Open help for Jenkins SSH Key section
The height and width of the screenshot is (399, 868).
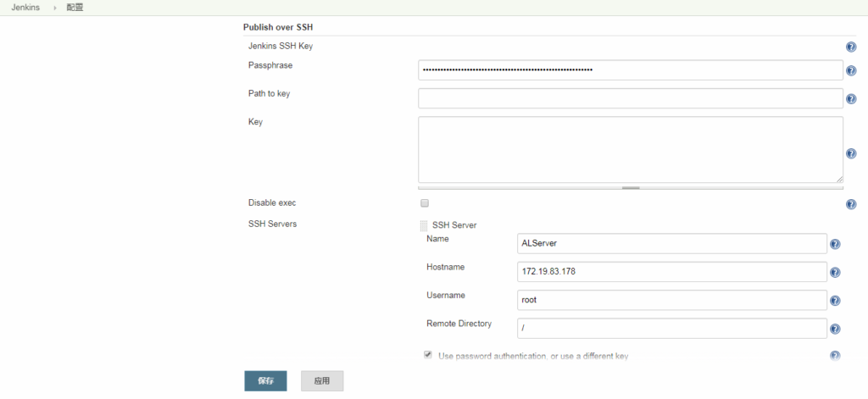point(850,48)
